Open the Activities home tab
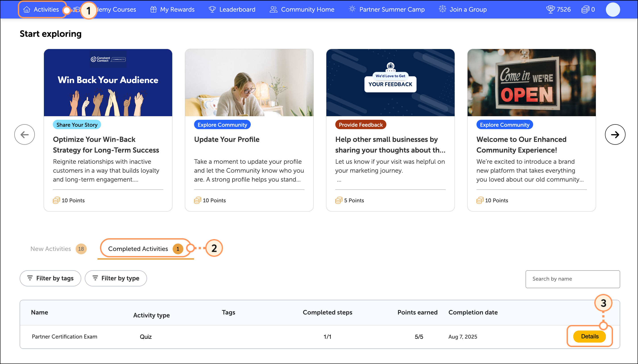 pyautogui.click(x=41, y=10)
